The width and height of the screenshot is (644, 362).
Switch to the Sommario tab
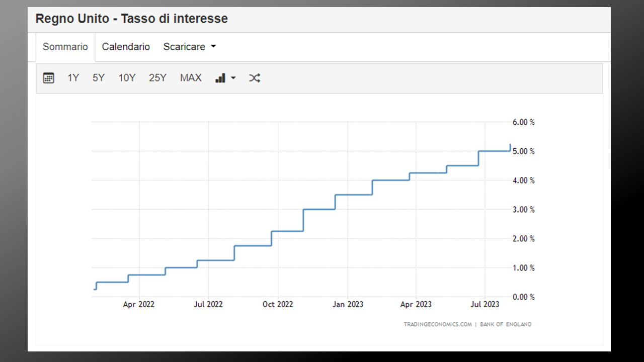[x=65, y=47]
